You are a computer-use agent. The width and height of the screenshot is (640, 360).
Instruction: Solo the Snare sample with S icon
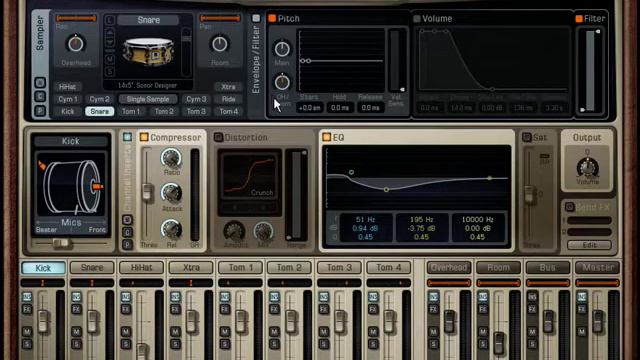110,71
